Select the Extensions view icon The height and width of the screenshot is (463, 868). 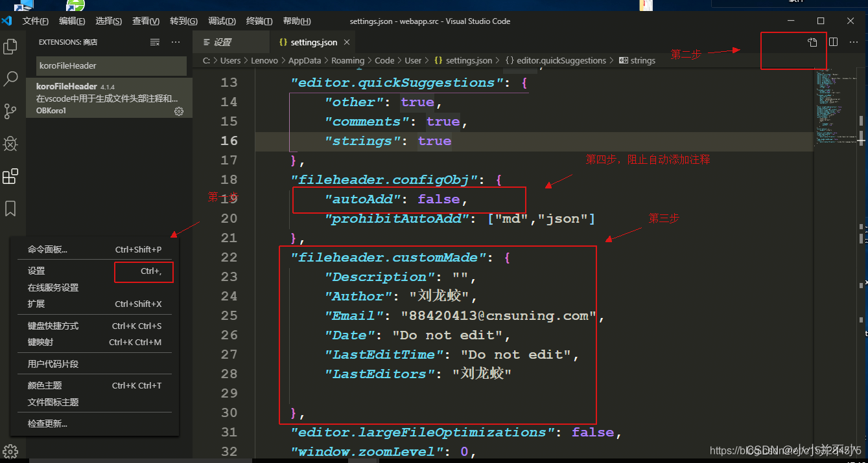coord(10,176)
